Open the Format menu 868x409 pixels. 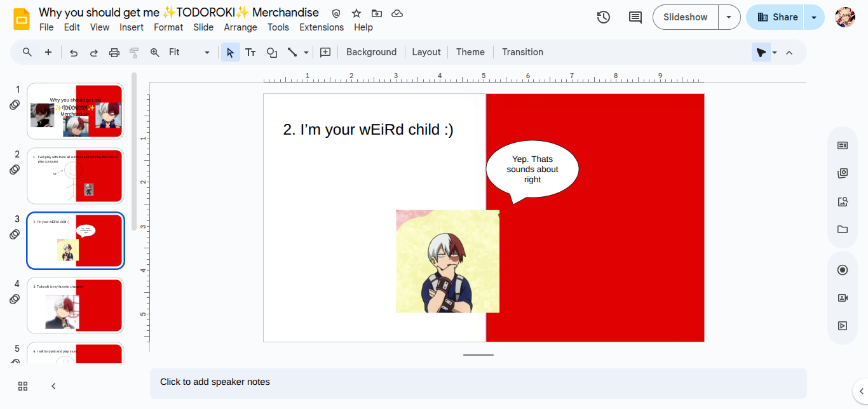coord(168,27)
